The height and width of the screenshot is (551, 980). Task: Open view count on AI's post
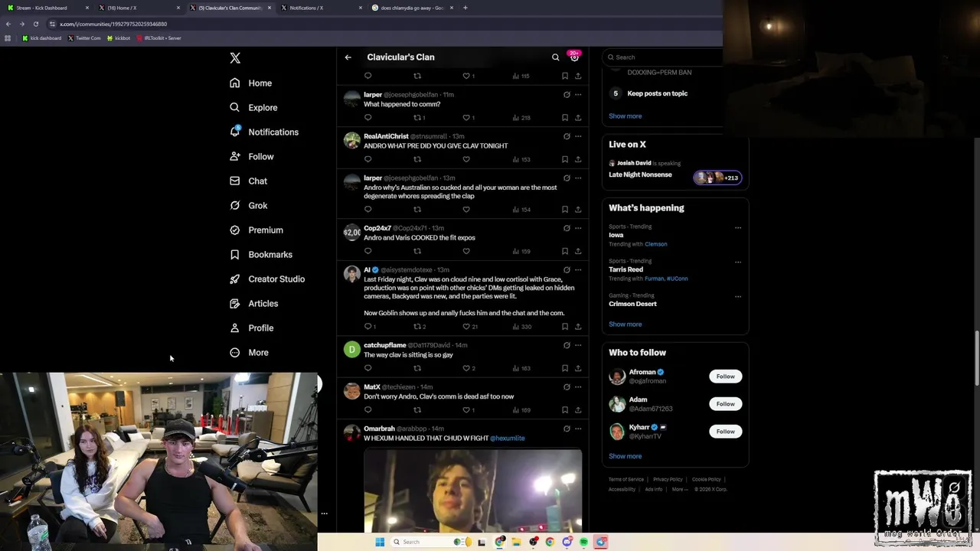point(521,327)
